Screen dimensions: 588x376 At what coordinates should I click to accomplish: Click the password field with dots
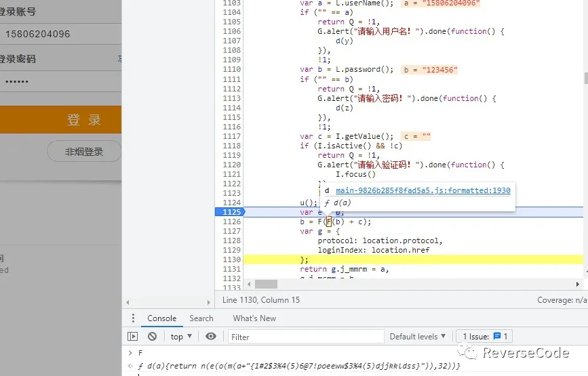pos(61,81)
